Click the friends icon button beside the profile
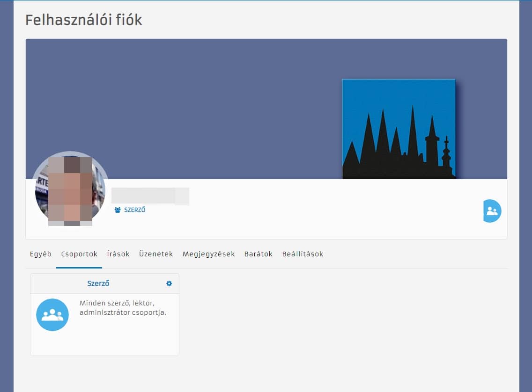 tap(492, 211)
